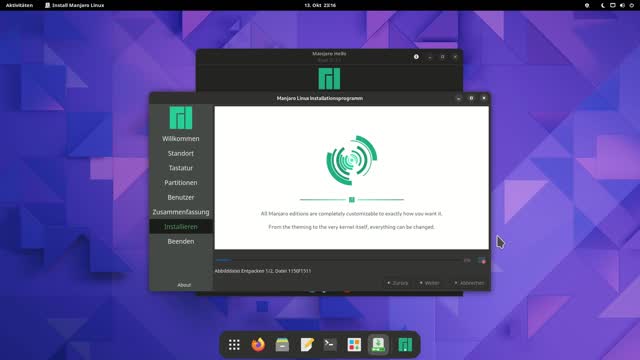Click the Manjaro logo in installer sidebar
Screen dimensions: 640x360
pos(181,118)
